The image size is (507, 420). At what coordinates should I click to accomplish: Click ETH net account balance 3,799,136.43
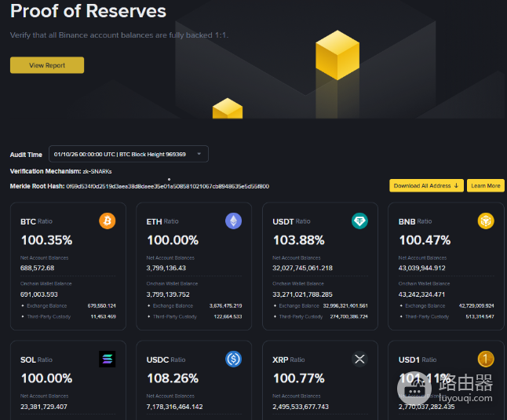[166, 268]
